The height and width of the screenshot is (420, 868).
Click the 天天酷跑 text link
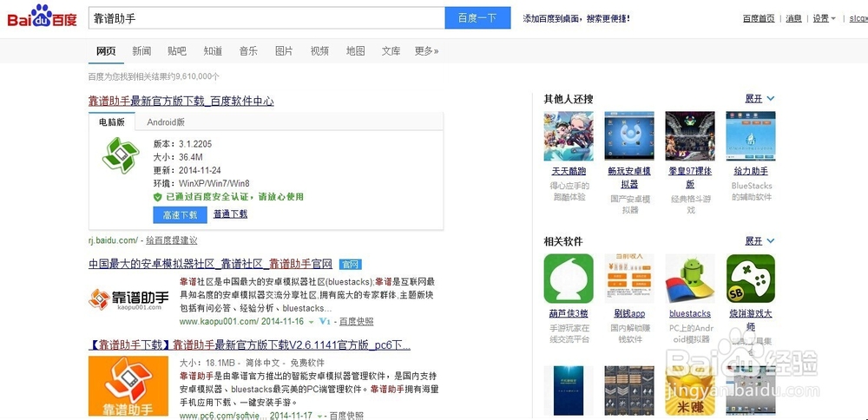pos(569,172)
